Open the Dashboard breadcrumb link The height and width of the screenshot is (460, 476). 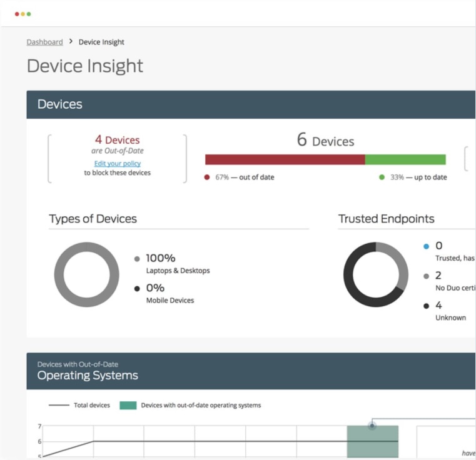[x=44, y=42]
